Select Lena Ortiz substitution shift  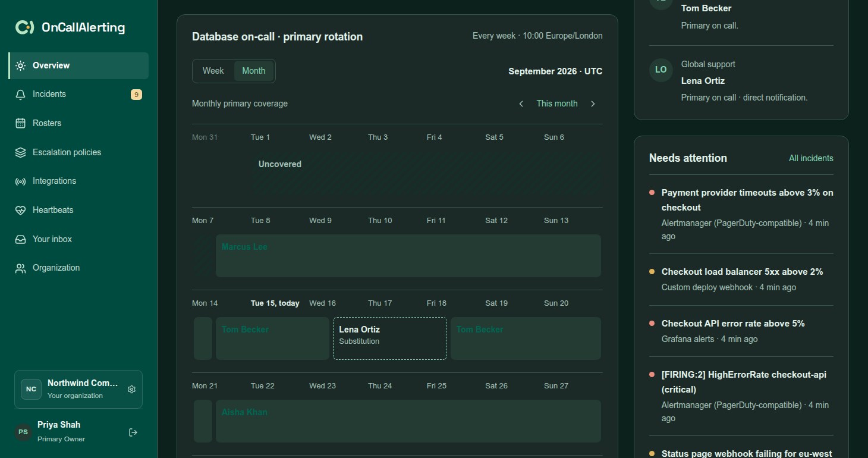(x=389, y=338)
